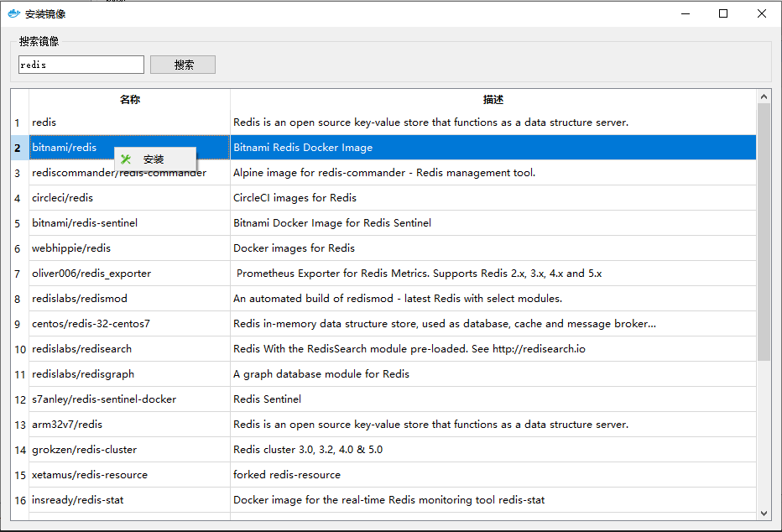
Task: Choose 安装 from the context menu
Action: tap(155, 159)
